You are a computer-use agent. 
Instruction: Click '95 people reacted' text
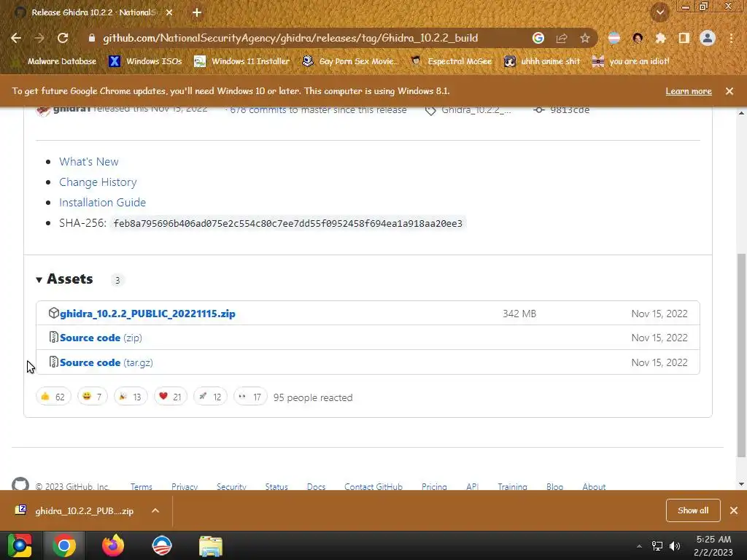tap(313, 397)
